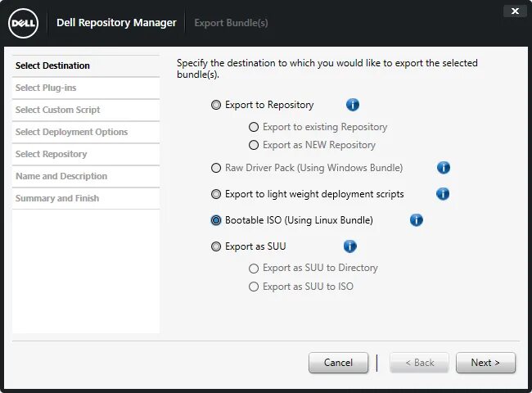Pick Export to existing Repository sub-option
Screen dimensions: 532x393
coord(254,127)
